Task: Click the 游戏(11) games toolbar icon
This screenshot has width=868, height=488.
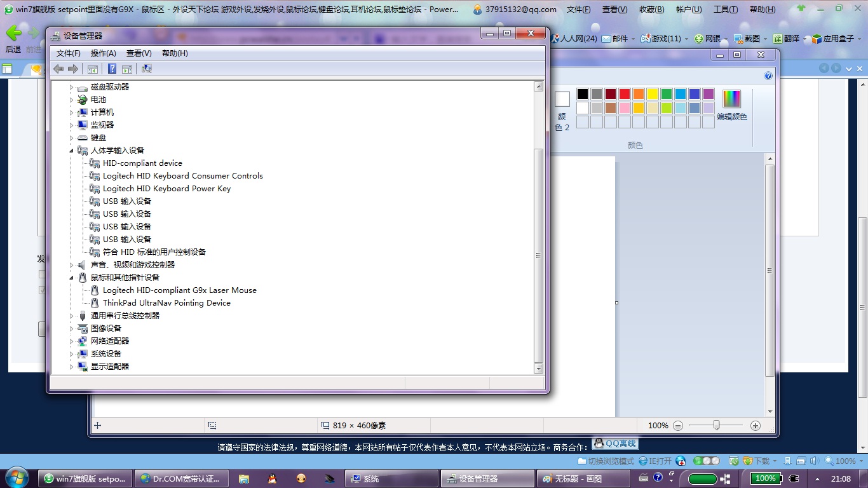Action: [646, 39]
